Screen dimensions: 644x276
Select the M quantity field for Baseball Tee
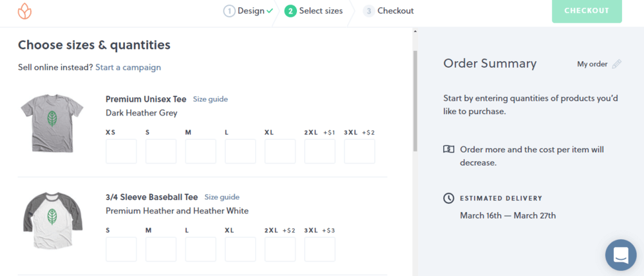161,250
